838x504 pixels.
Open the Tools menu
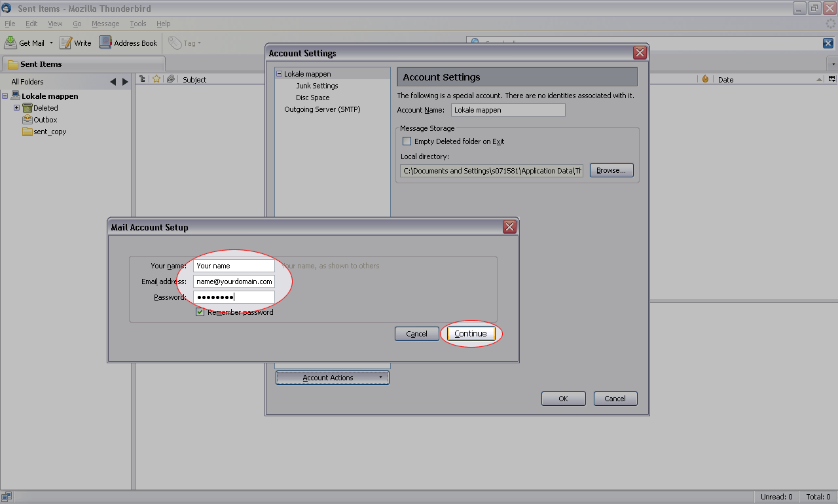point(137,24)
